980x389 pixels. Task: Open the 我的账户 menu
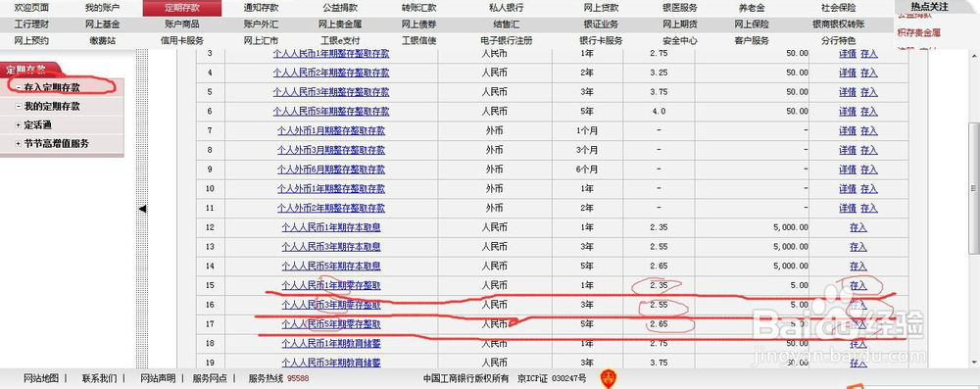pos(103,8)
